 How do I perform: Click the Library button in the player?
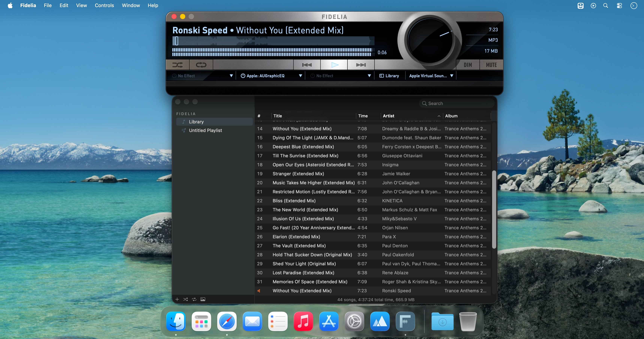click(x=389, y=76)
